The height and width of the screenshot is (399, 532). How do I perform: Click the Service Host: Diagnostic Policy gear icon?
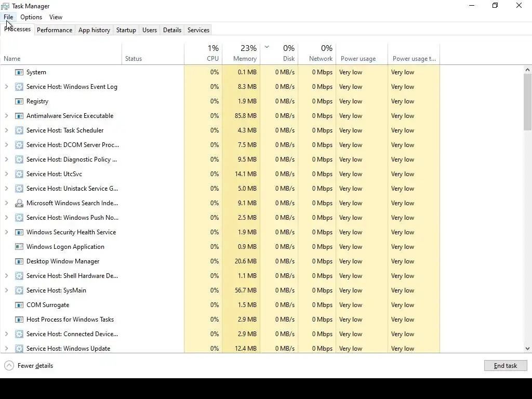pos(19,159)
